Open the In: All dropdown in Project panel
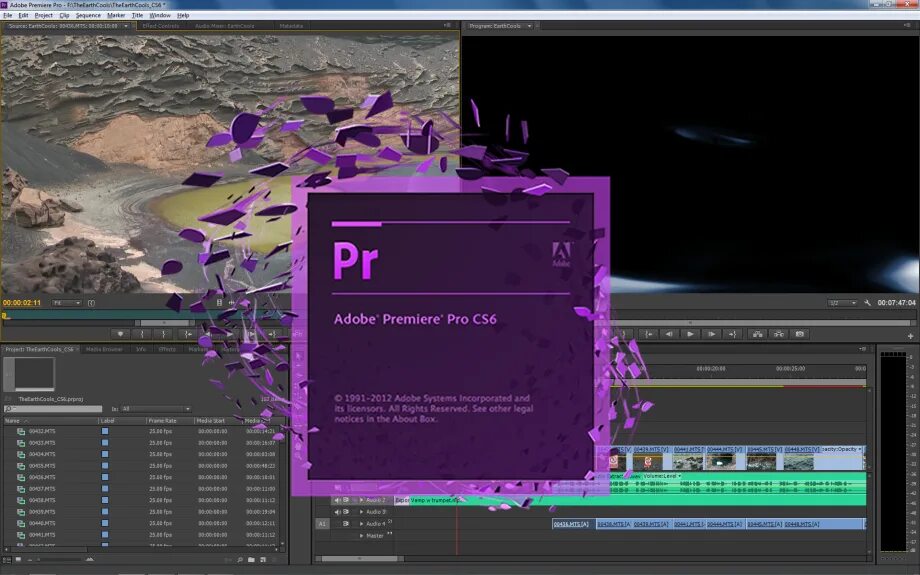920x575 pixels. tap(155, 409)
